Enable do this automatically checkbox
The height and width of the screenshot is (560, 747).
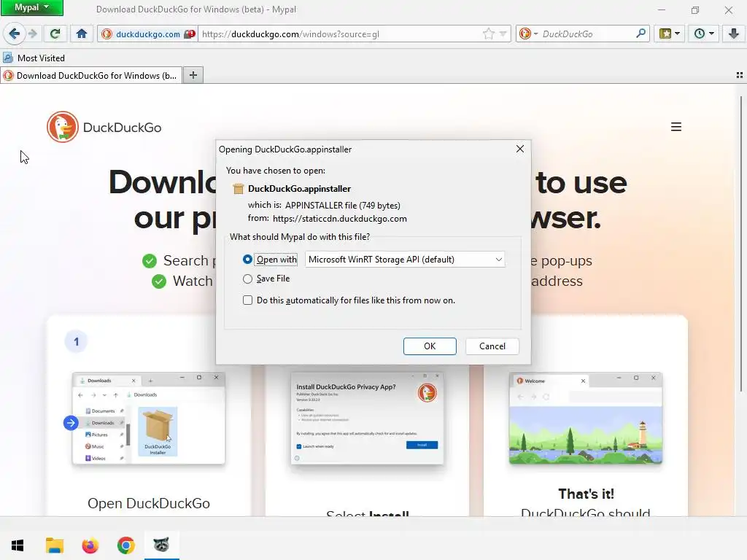(x=247, y=300)
